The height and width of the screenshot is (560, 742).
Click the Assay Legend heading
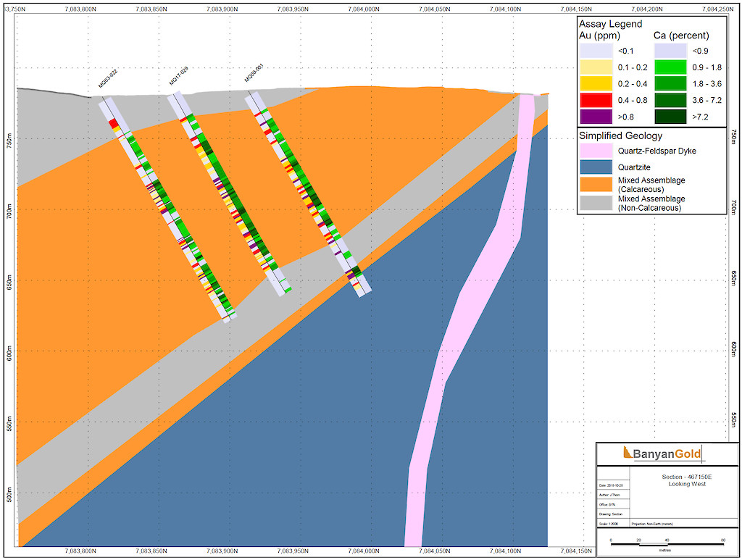point(610,24)
